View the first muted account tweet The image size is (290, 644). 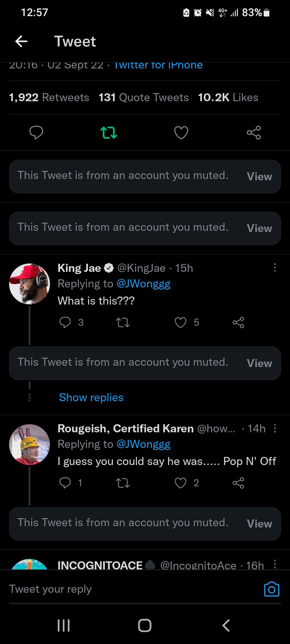[x=259, y=176]
